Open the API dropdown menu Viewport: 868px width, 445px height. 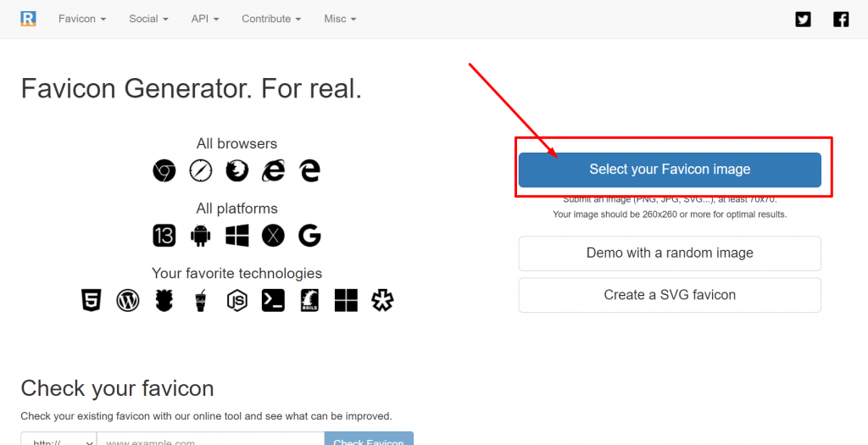coord(205,19)
